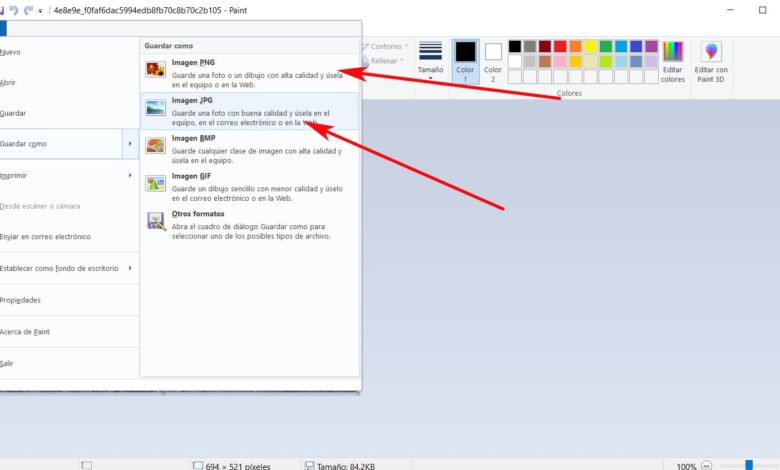
Task: Expand the Imprimir submenu arrow
Action: 130,175
